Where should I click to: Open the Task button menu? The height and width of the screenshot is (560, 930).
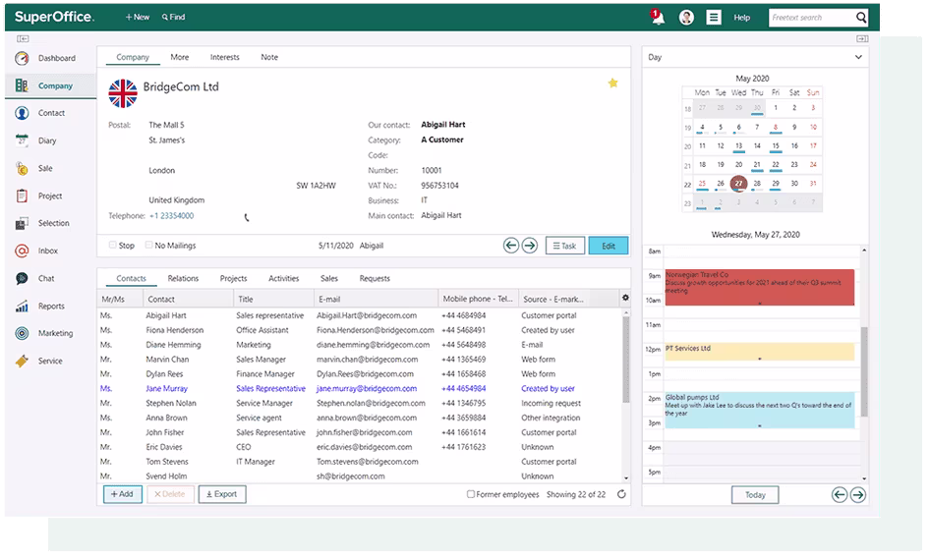[x=564, y=246]
